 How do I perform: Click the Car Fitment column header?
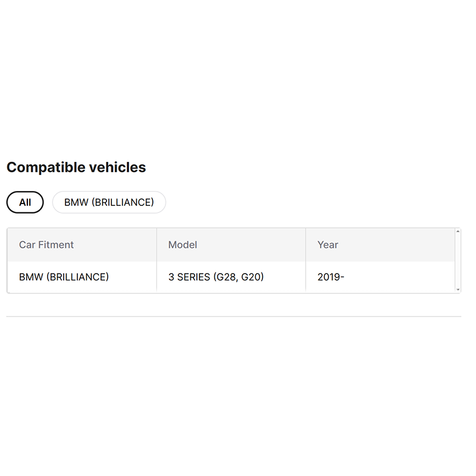(x=46, y=245)
